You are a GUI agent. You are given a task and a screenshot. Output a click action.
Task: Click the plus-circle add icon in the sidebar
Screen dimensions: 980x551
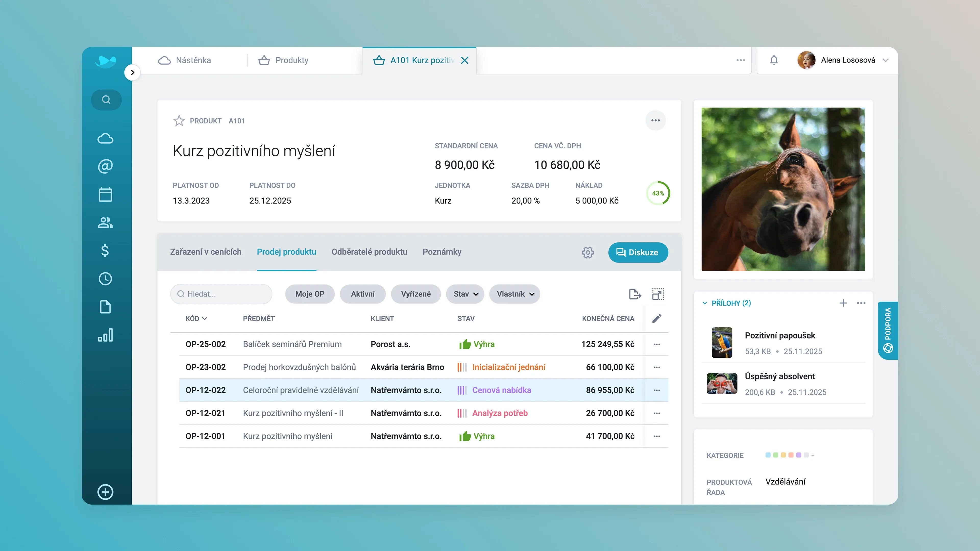pos(105,492)
